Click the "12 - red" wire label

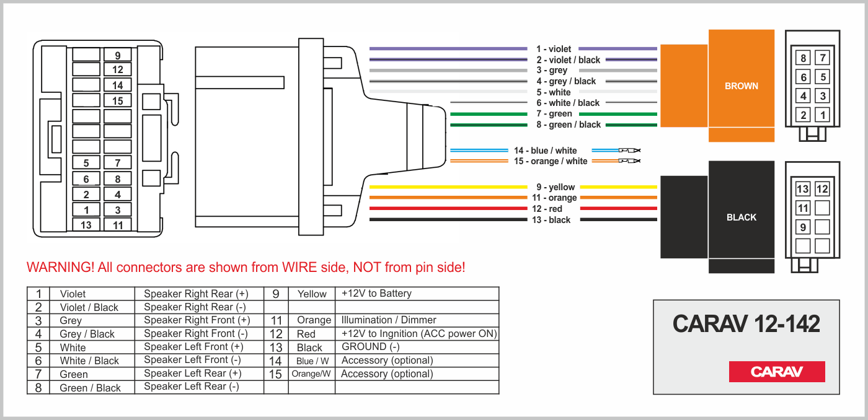547,209
